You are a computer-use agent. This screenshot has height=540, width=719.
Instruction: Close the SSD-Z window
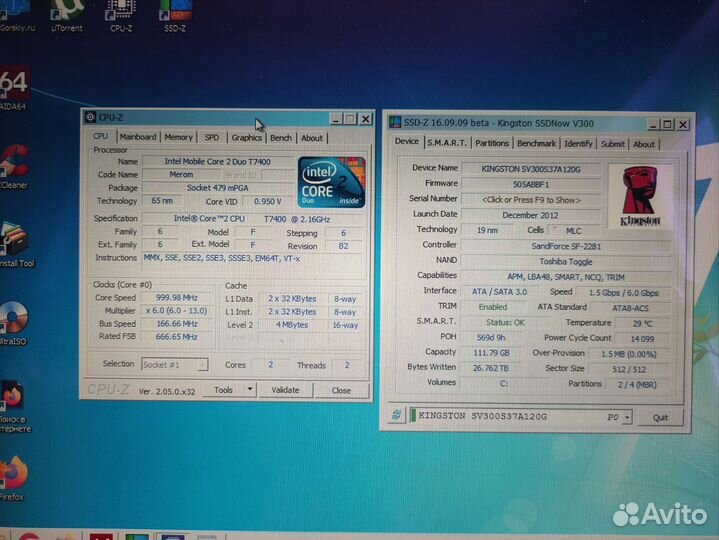pyautogui.click(x=682, y=124)
